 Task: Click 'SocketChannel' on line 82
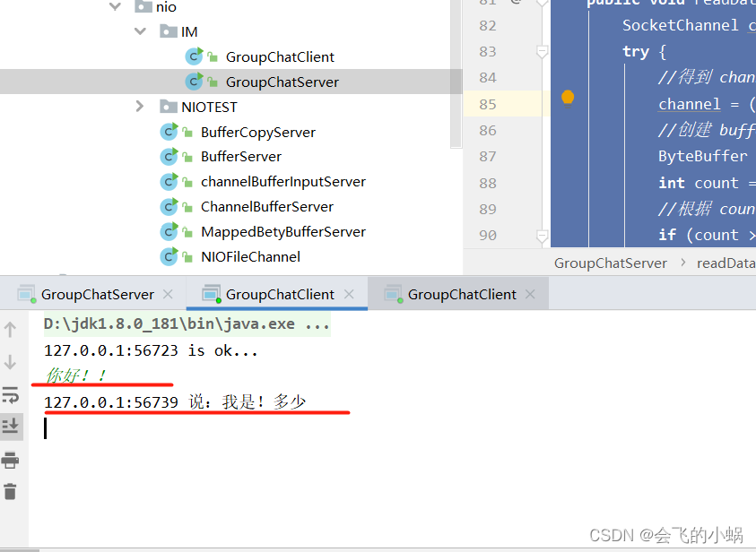(x=681, y=25)
